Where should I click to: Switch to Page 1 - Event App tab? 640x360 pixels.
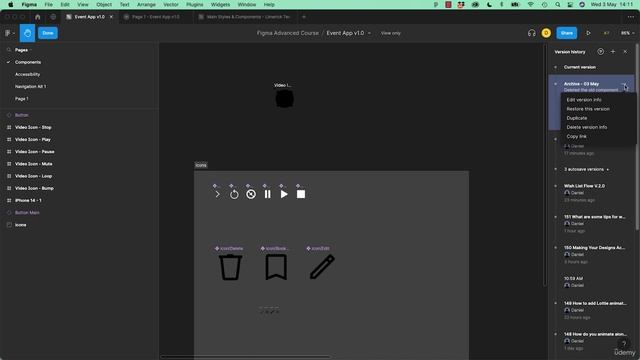pyautogui.click(x=156, y=17)
